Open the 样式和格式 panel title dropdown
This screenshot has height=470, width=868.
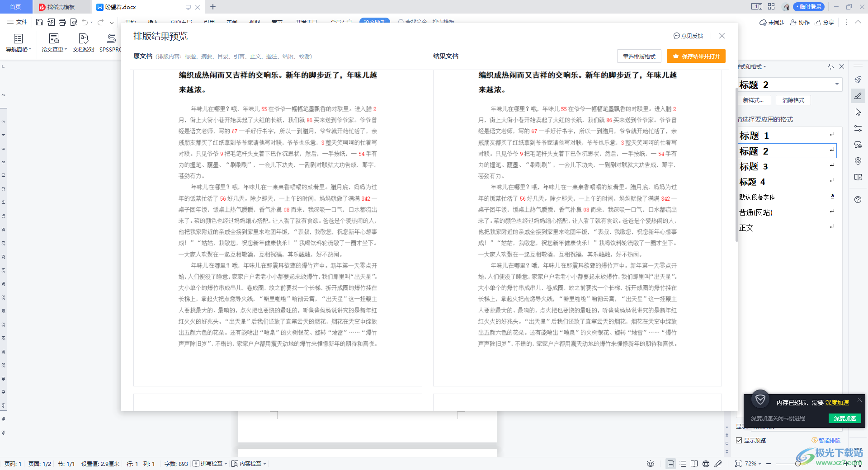pos(752,66)
